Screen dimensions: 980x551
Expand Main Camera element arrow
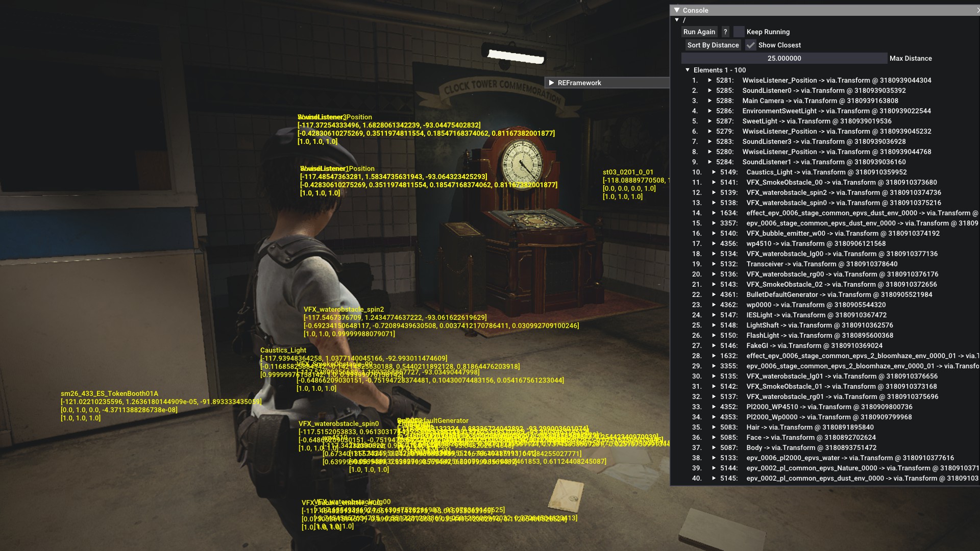(x=709, y=101)
